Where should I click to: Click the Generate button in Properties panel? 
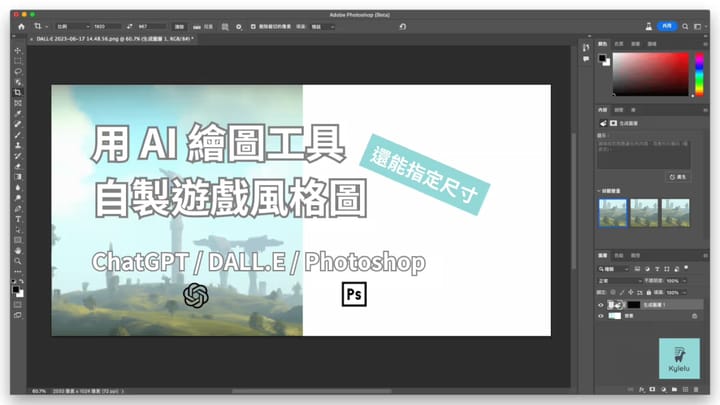[677, 176]
